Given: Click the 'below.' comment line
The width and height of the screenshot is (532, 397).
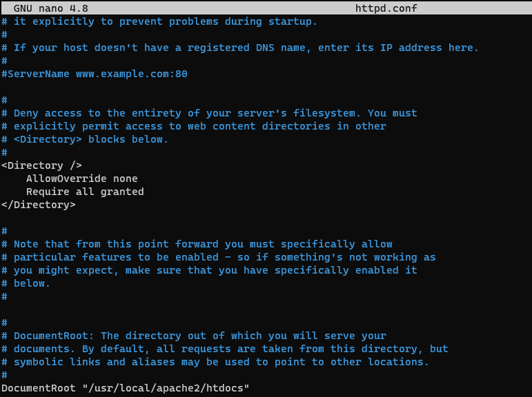Looking at the screenshot, I should pyautogui.click(x=26, y=283).
